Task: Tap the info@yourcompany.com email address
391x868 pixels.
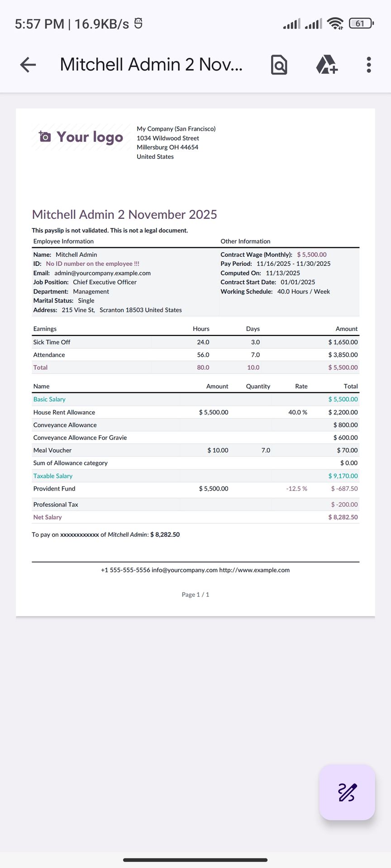Action: 185,570
